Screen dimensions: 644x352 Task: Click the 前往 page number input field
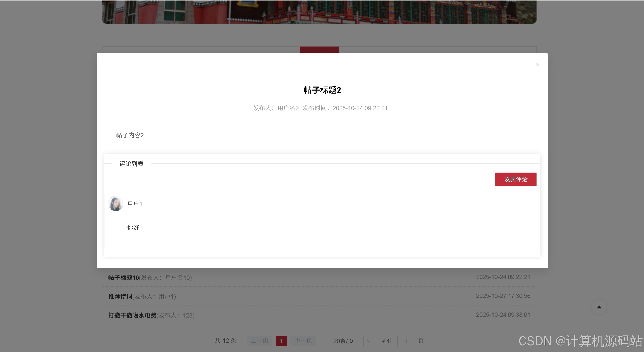pos(405,341)
